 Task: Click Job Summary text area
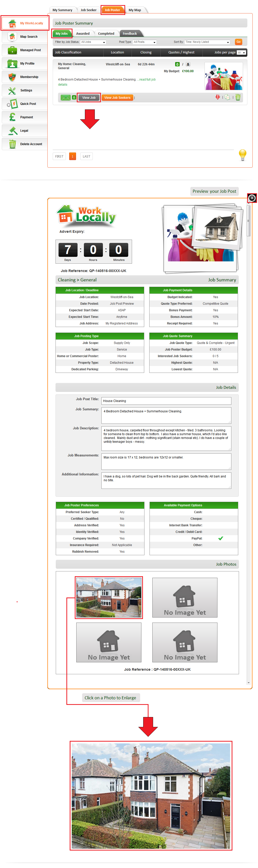166,415
